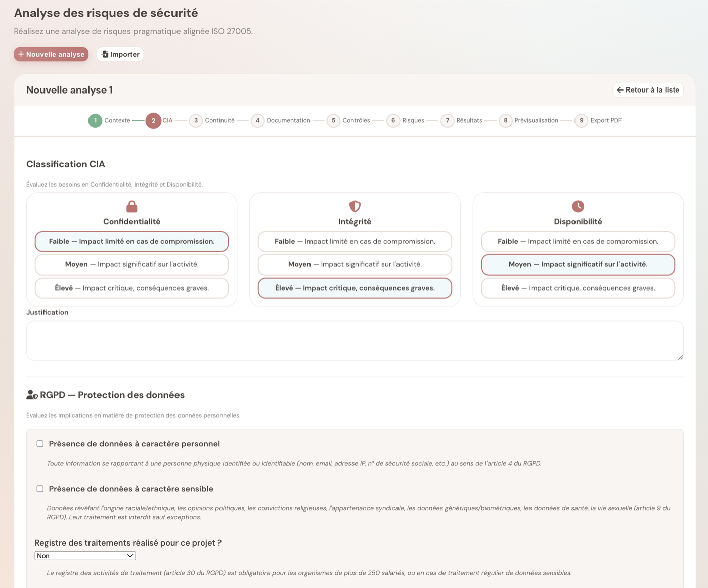Image resolution: width=708 pixels, height=588 pixels.
Task: Click the shield icon above Intégrité
Action: click(355, 206)
